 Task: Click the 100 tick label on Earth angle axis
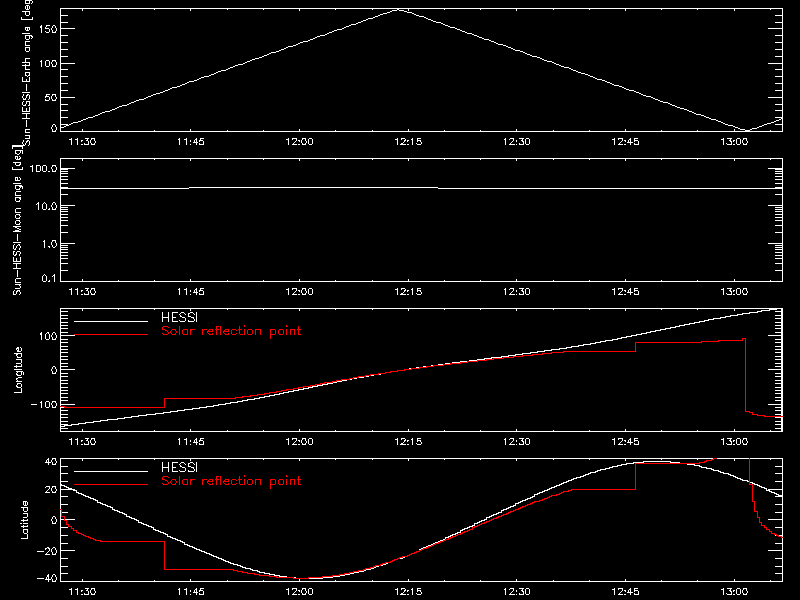click(48, 64)
